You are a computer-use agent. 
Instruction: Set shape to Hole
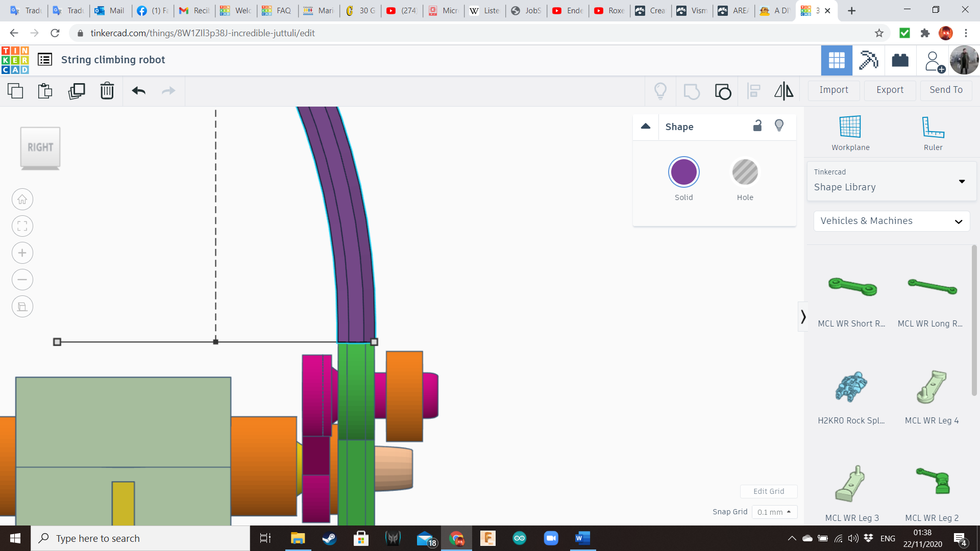coord(745,172)
